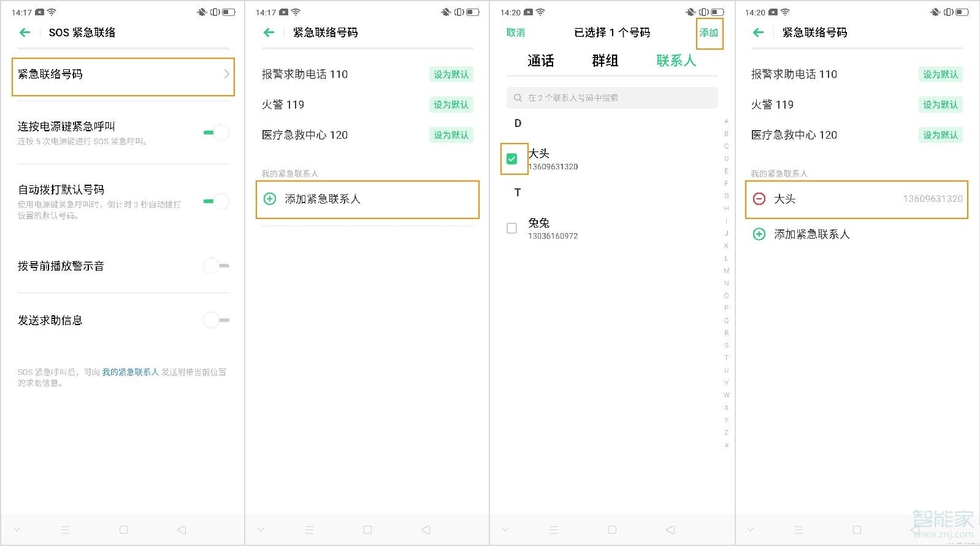Image resolution: width=980 pixels, height=546 pixels.
Task: Tap red minus icon beside 大头
Action: click(759, 199)
